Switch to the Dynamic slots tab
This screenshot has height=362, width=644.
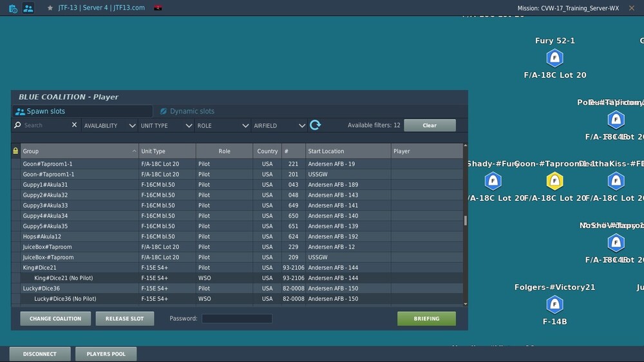[x=187, y=111]
